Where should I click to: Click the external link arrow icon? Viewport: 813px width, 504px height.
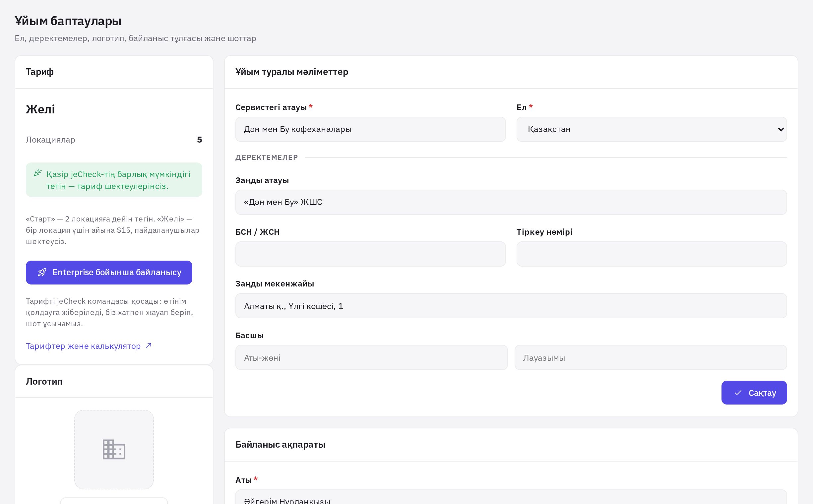coord(149,346)
